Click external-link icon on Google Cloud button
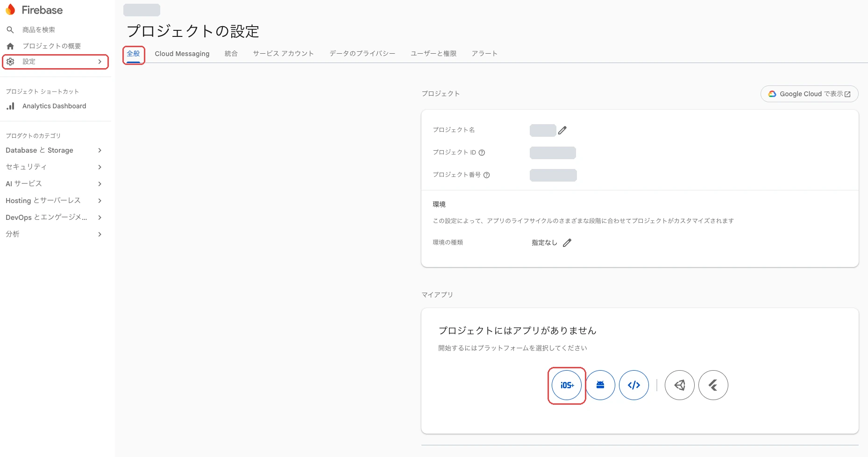 tap(847, 94)
